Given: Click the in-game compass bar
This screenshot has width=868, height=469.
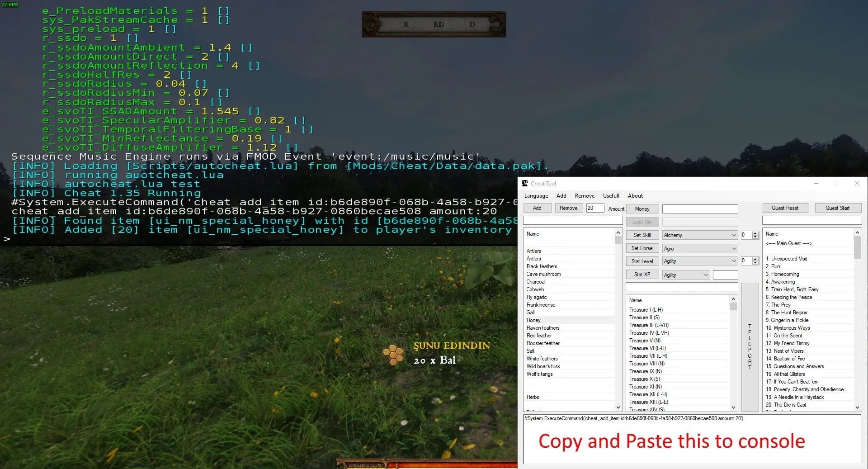Looking at the screenshot, I should pyautogui.click(x=434, y=24).
